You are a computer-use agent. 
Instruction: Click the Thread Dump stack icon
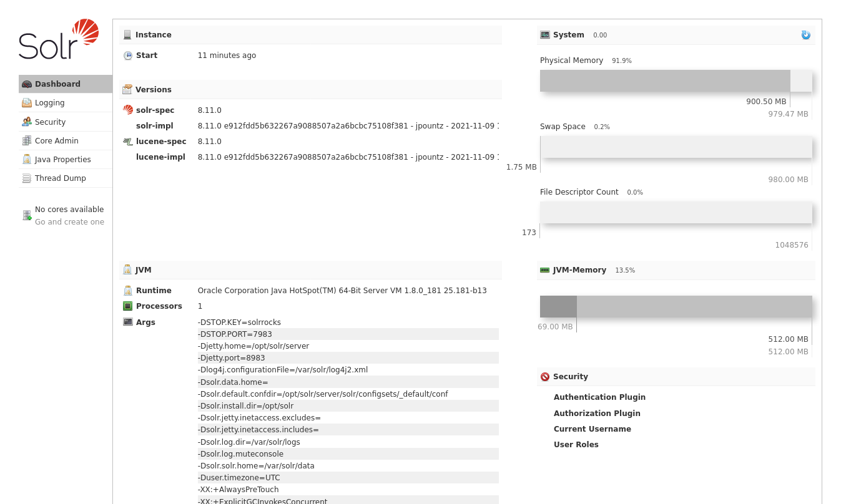[x=27, y=178]
